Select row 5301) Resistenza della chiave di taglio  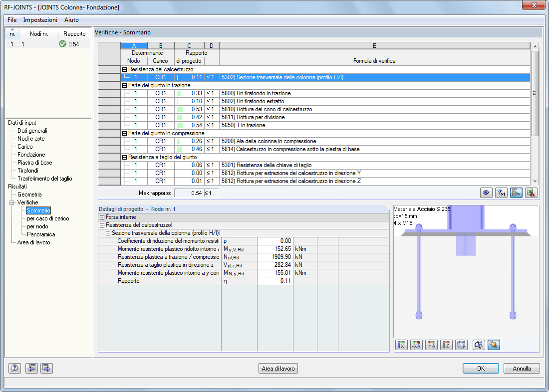click(x=325, y=165)
